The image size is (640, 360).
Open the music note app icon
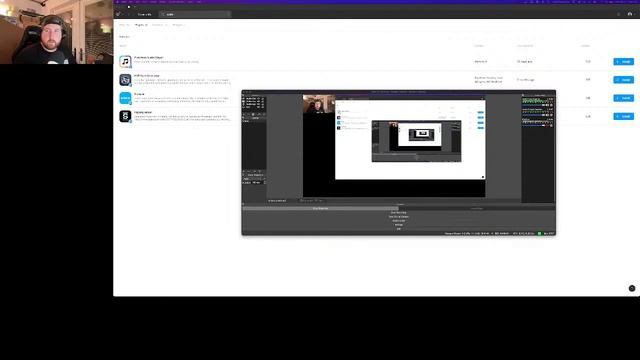[x=125, y=62]
